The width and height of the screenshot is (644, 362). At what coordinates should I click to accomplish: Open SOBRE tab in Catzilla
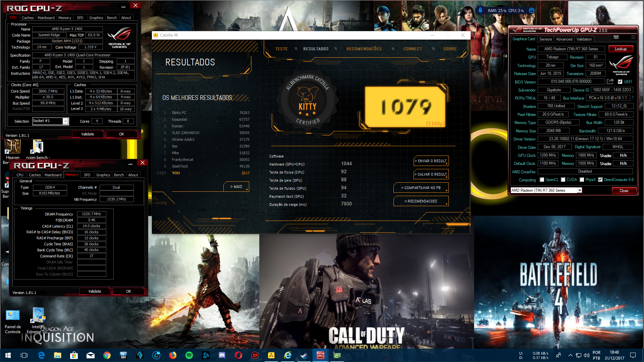(x=449, y=49)
